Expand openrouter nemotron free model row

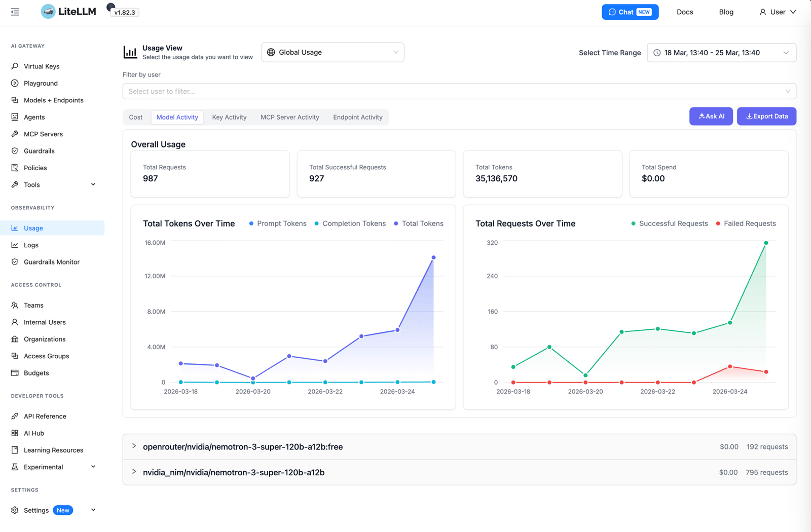pyautogui.click(x=459, y=447)
